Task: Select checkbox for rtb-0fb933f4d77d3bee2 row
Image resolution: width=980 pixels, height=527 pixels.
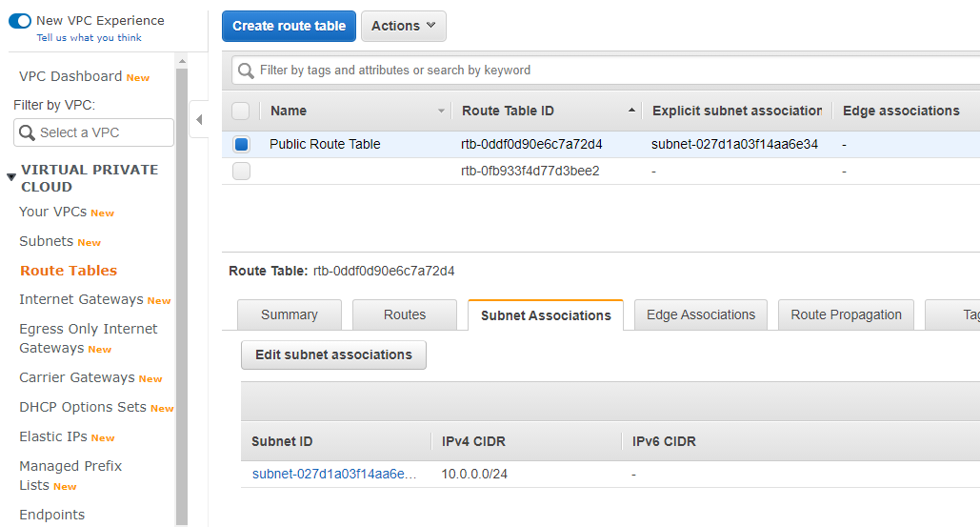Action: (x=241, y=171)
